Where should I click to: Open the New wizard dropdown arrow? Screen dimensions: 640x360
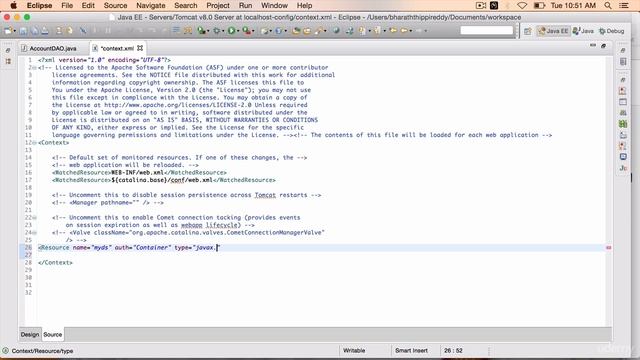15,31
